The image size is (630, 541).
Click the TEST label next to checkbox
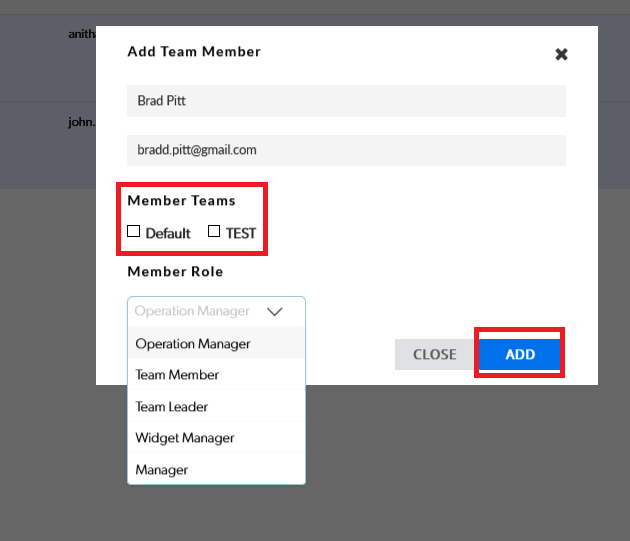[x=240, y=233]
